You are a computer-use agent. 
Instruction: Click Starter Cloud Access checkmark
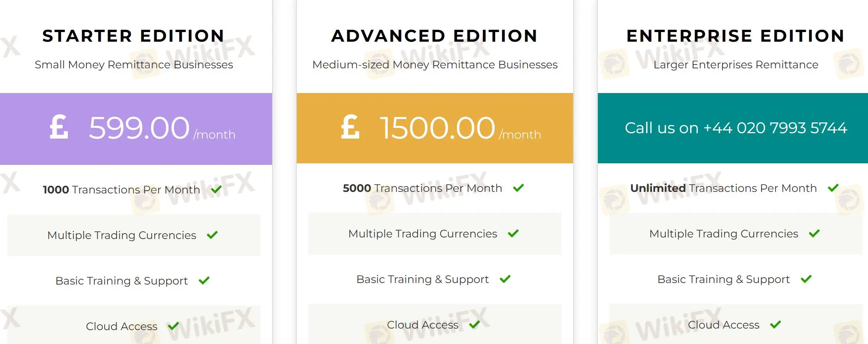(x=173, y=326)
